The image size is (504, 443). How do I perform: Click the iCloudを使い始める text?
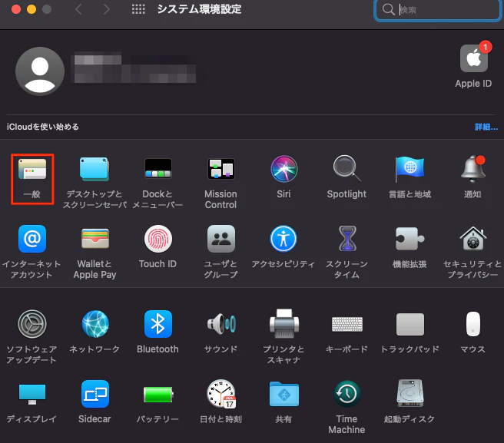point(43,127)
